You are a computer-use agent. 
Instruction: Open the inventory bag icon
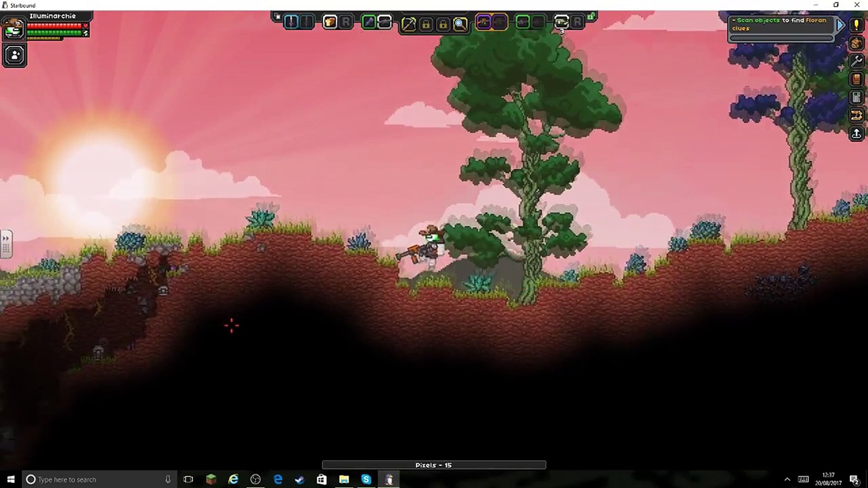coord(856,43)
